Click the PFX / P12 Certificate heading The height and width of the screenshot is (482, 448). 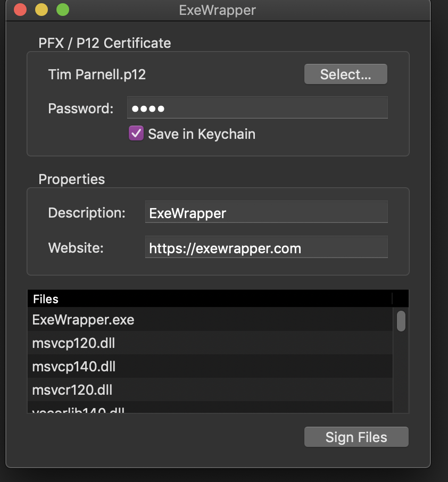click(x=105, y=43)
